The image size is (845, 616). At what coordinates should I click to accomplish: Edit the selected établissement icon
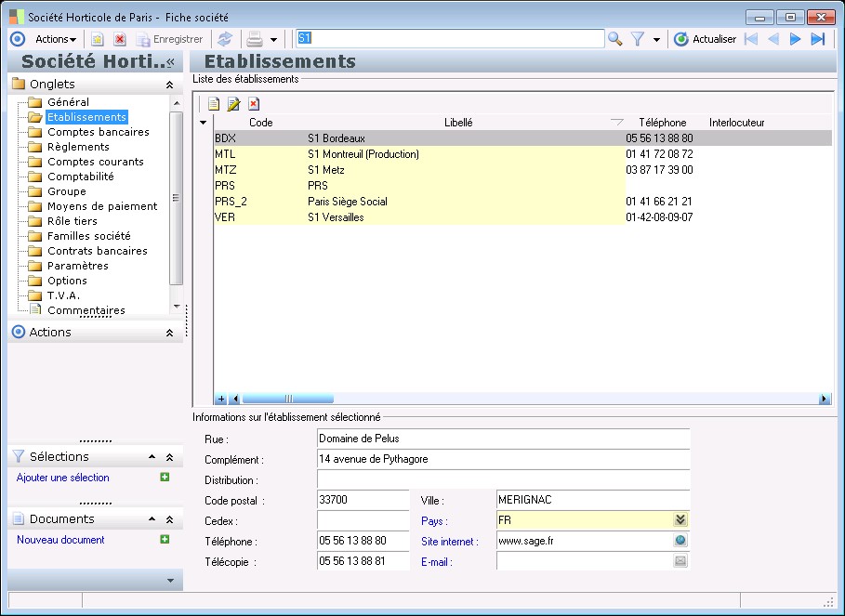pyautogui.click(x=233, y=104)
